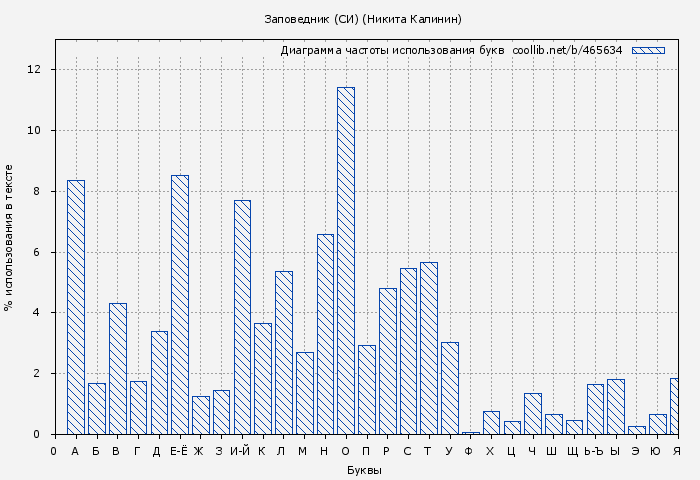
Task: Click the x-axis label Ф
Action: 469,451
